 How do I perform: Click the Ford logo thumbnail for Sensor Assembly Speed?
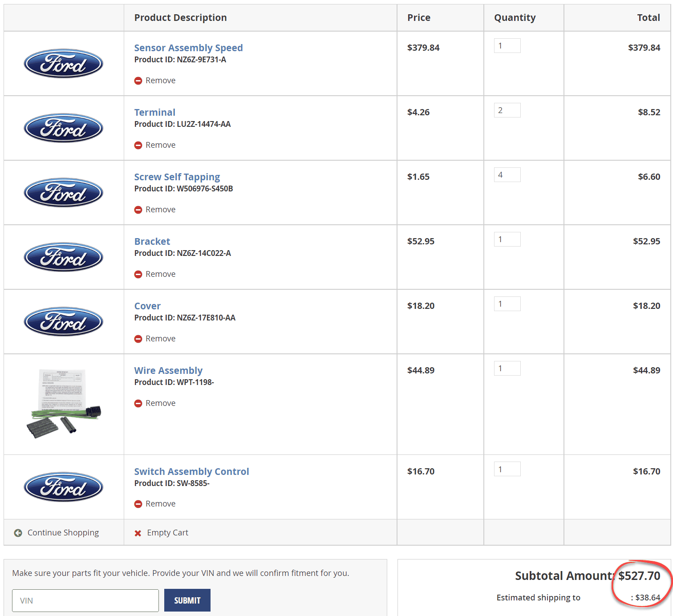[64, 63]
